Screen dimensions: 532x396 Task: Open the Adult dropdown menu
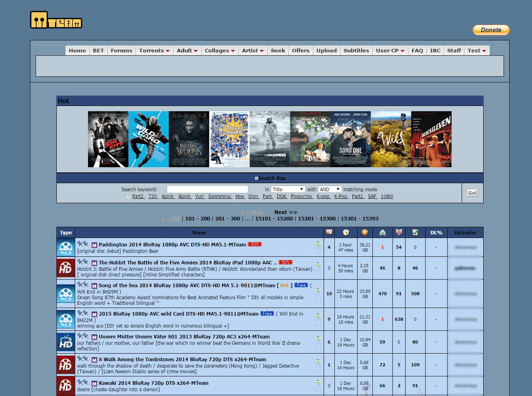tap(187, 50)
